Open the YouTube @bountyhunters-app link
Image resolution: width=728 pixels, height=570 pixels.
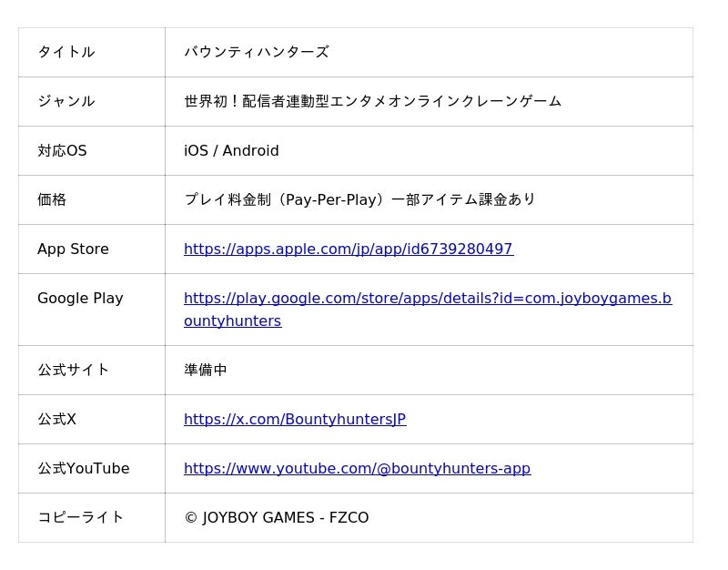click(357, 468)
